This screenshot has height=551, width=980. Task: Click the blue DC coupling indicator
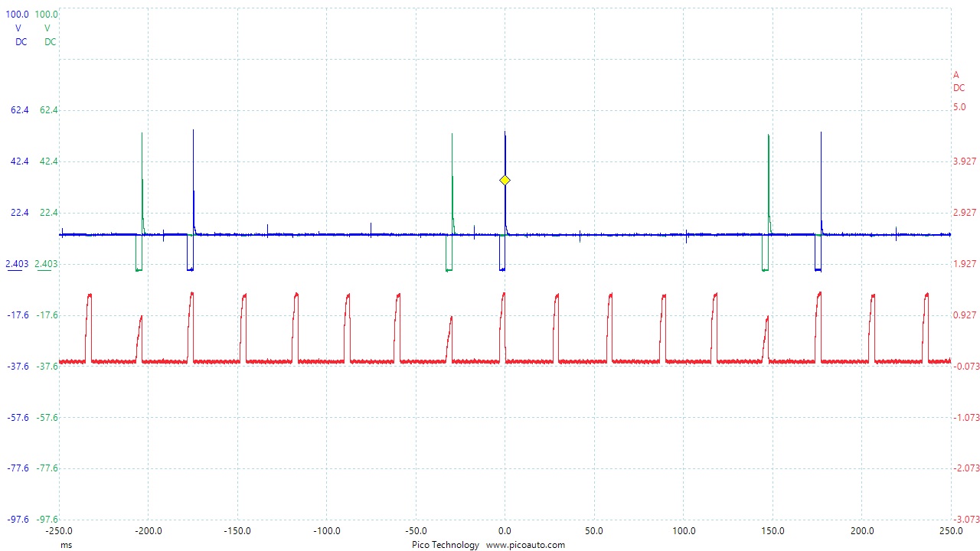(21, 42)
